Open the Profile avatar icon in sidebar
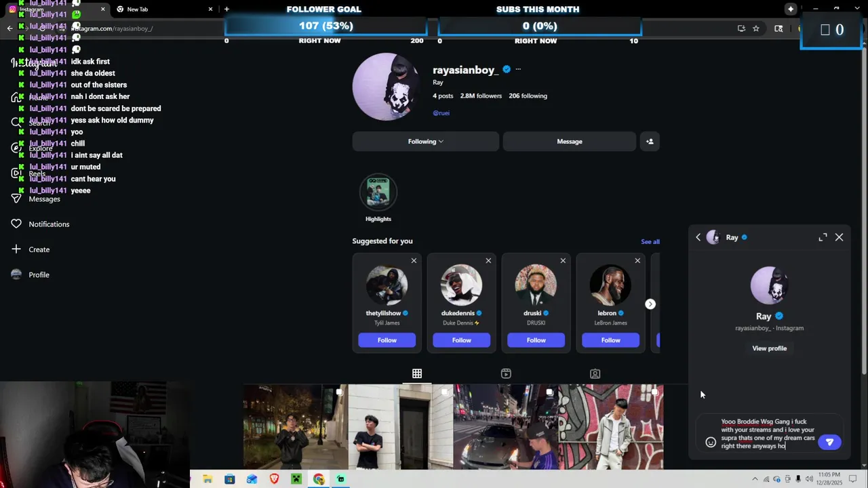Screen dimensions: 868x488 (x=16, y=274)
